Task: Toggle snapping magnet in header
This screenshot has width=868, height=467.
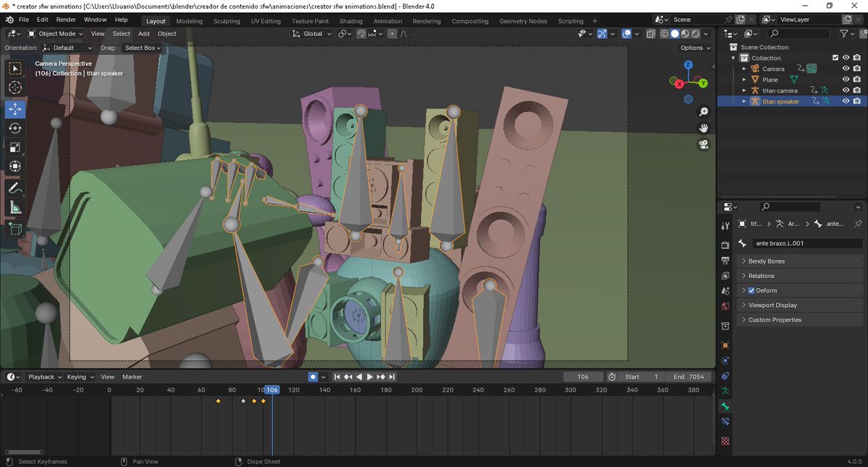Action: pyautogui.click(x=361, y=33)
